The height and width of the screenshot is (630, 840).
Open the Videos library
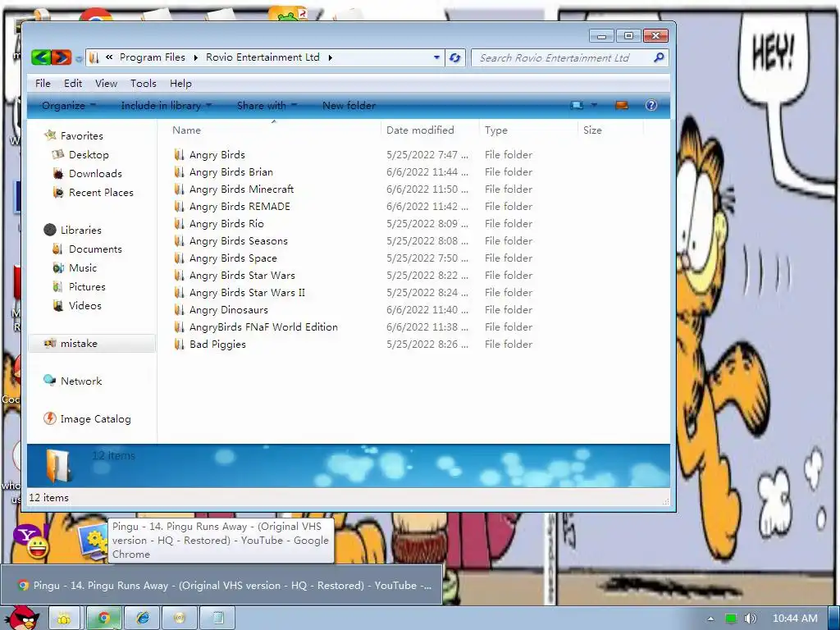click(84, 305)
